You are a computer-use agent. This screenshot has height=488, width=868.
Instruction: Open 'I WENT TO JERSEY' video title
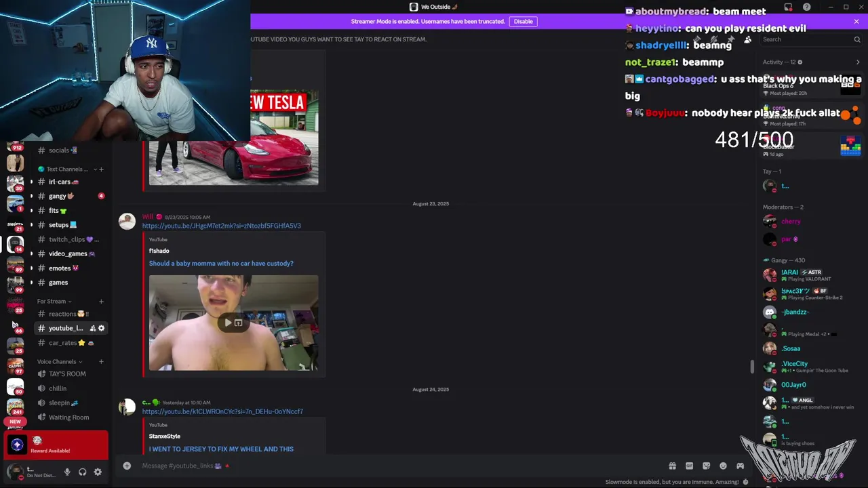tap(221, 449)
